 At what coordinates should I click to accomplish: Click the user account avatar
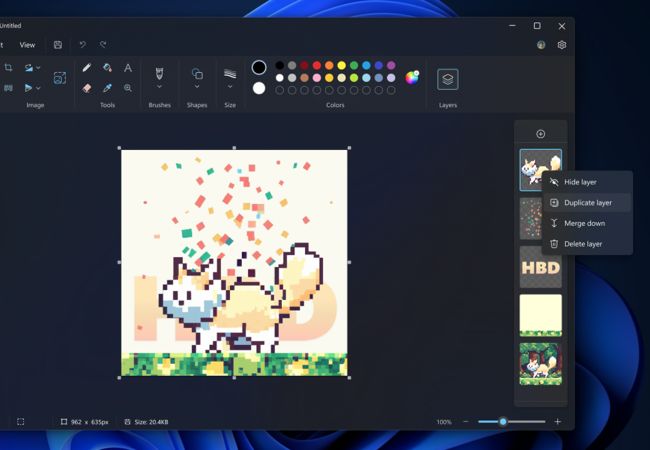pos(541,45)
